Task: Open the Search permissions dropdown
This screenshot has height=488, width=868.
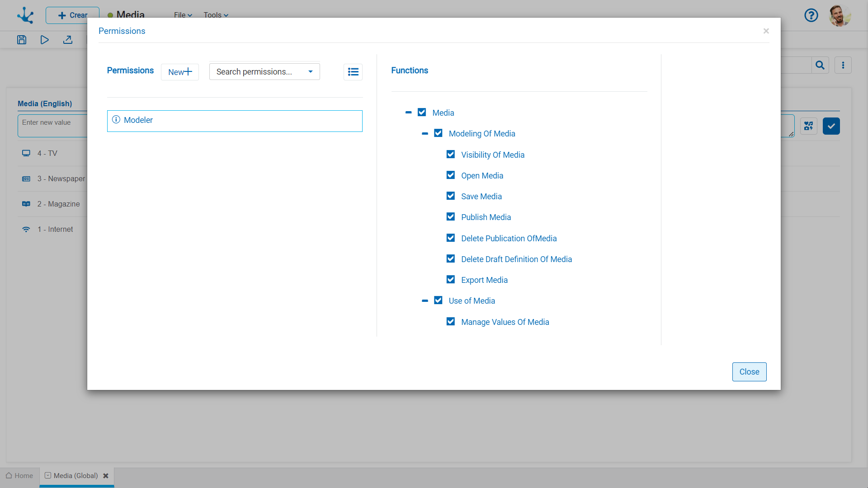Action: (x=264, y=72)
